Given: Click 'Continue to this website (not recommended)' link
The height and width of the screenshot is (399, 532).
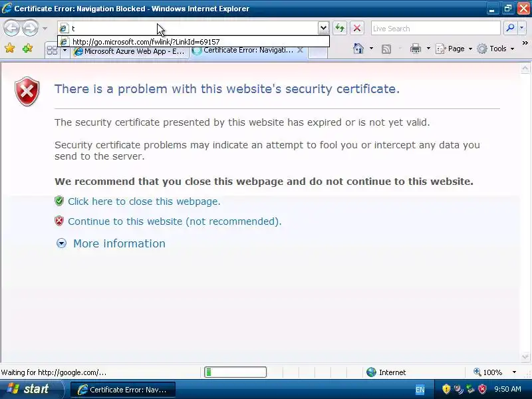Looking at the screenshot, I should (175, 221).
